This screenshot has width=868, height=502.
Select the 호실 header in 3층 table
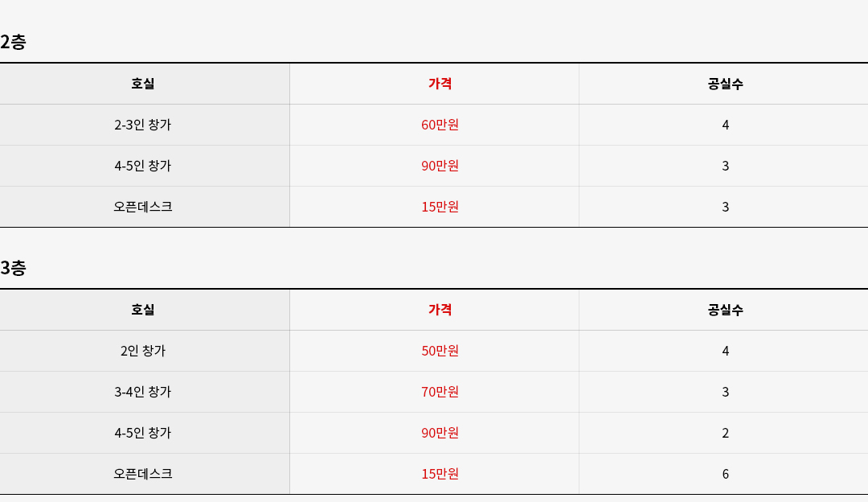(x=143, y=310)
